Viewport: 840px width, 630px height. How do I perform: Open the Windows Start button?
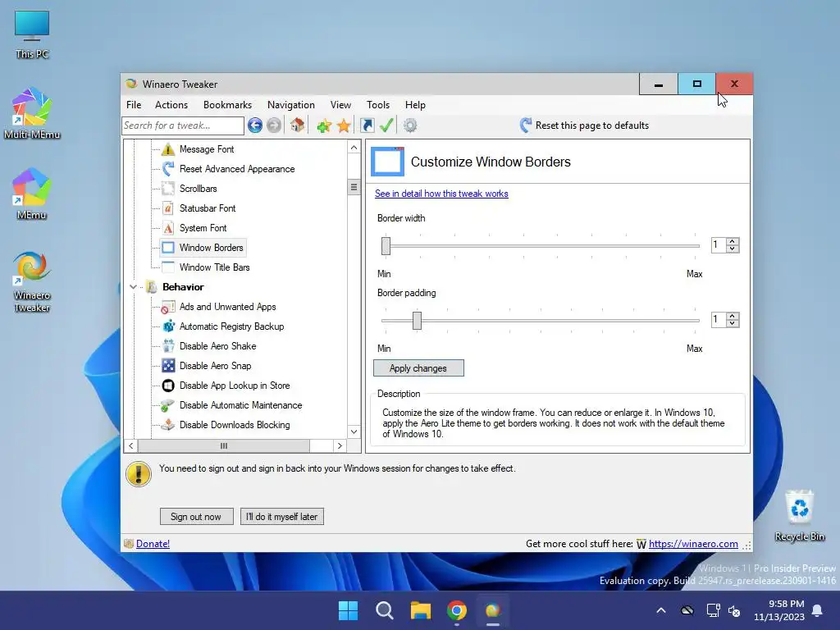point(348,610)
